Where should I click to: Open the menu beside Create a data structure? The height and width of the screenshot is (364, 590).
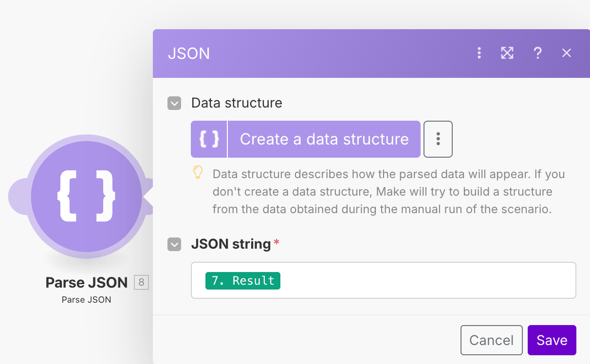(x=438, y=139)
